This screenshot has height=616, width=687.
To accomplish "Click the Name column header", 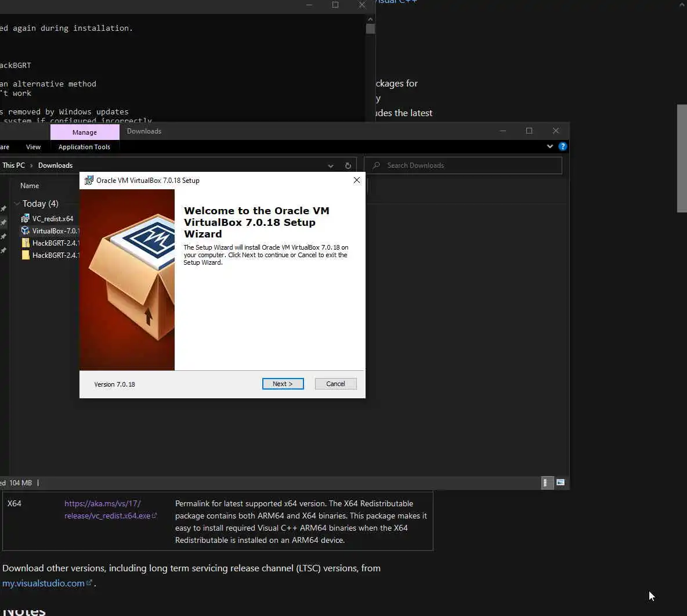I will [30, 186].
